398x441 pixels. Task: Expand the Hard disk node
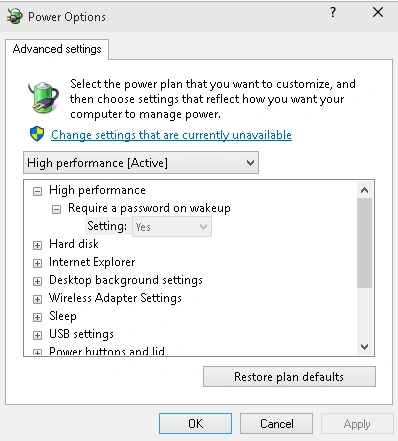[37, 245]
